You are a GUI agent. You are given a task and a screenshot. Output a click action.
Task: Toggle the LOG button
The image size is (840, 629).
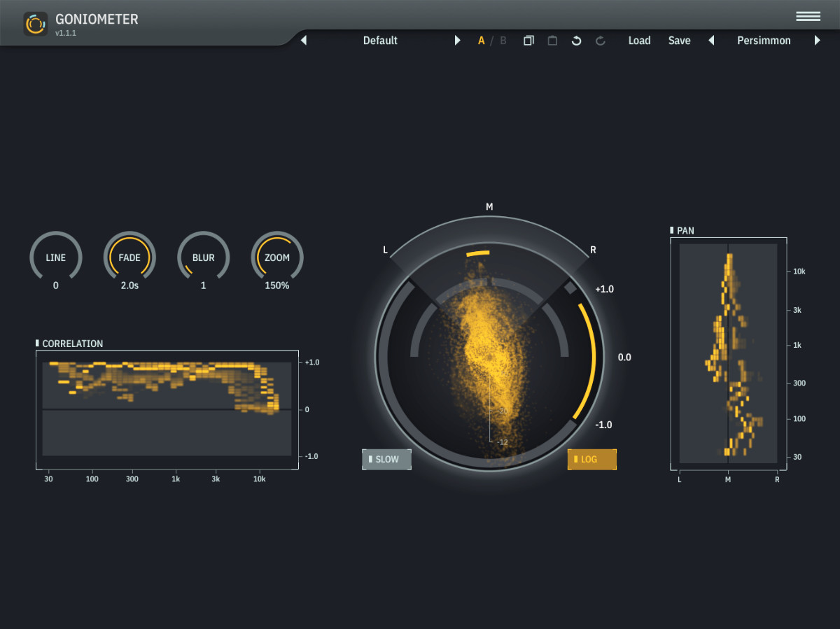pyautogui.click(x=592, y=460)
